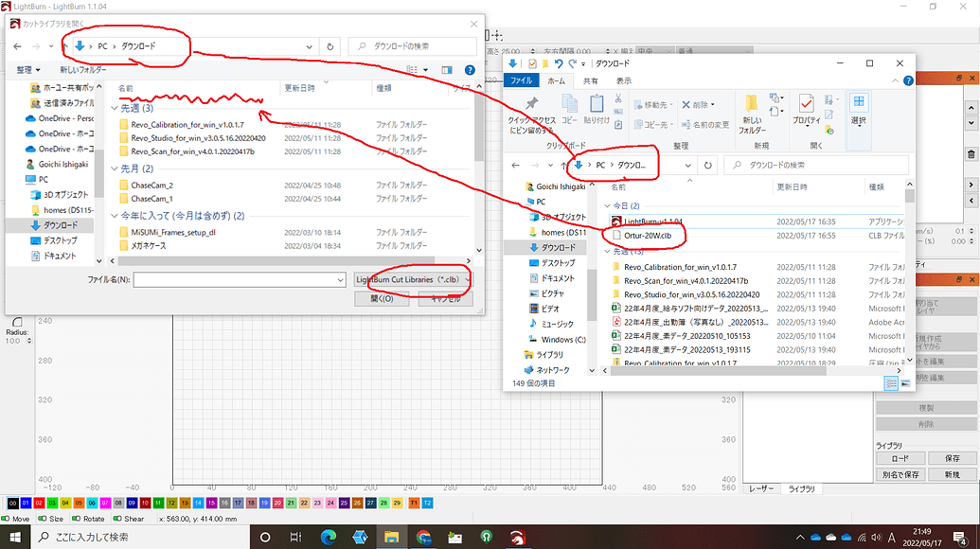Pin to Quick Access in the Explorer ribbon
980x549 pixels.
click(530, 108)
